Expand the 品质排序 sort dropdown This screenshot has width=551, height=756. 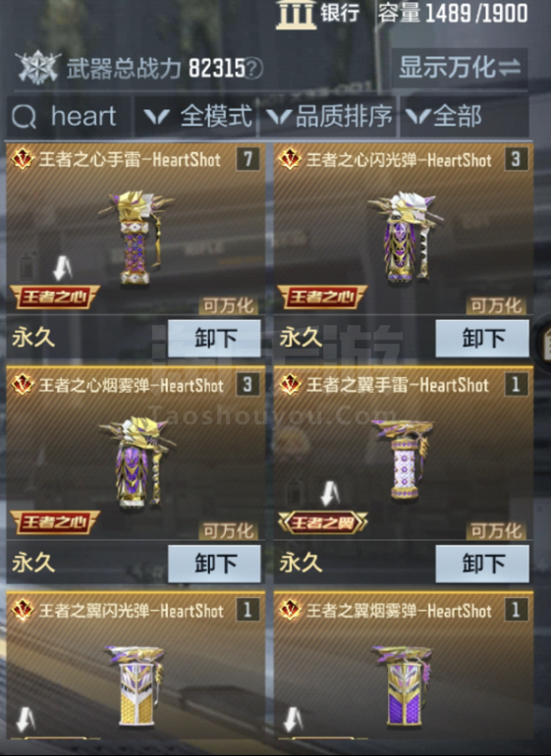pos(330,116)
